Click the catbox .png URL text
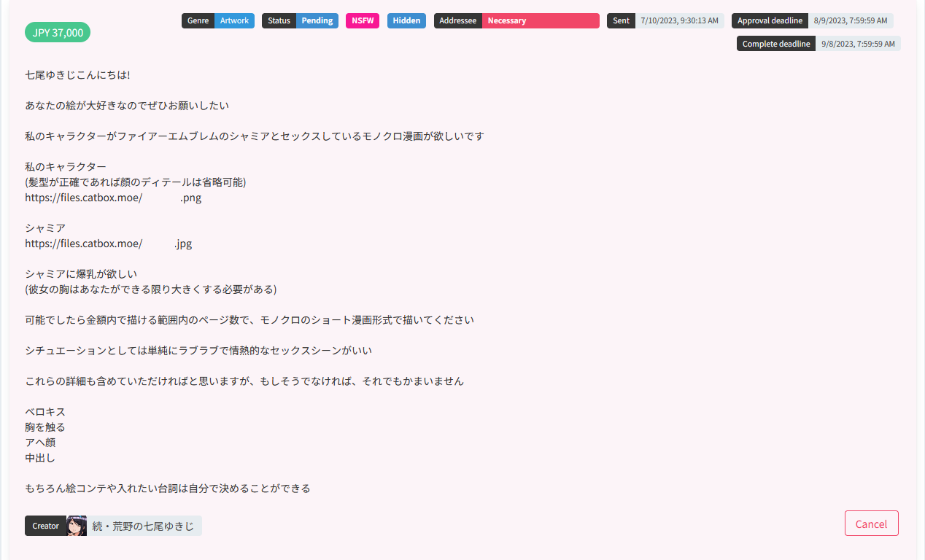Image resolution: width=925 pixels, height=560 pixels. pos(113,198)
